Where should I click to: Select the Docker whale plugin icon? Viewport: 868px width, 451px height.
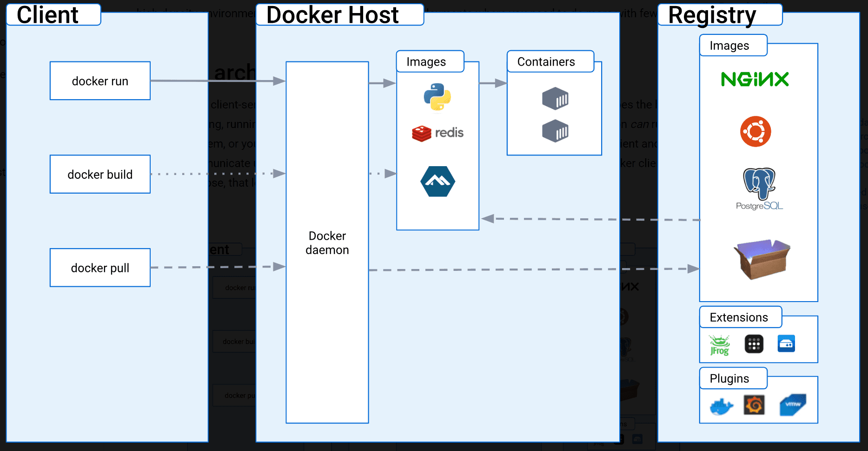[x=721, y=405]
